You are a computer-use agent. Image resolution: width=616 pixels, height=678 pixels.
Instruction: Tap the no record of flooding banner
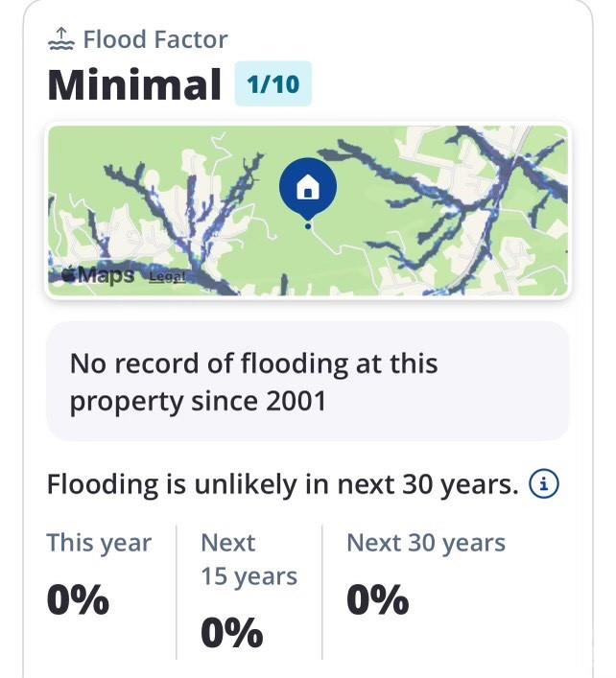point(307,381)
